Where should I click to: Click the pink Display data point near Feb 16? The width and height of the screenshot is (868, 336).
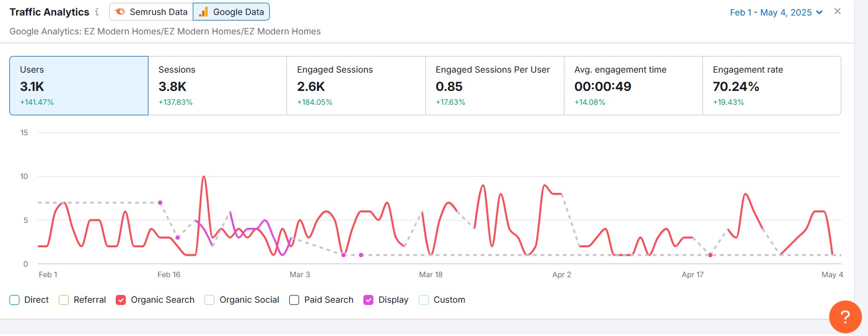coord(160,202)
